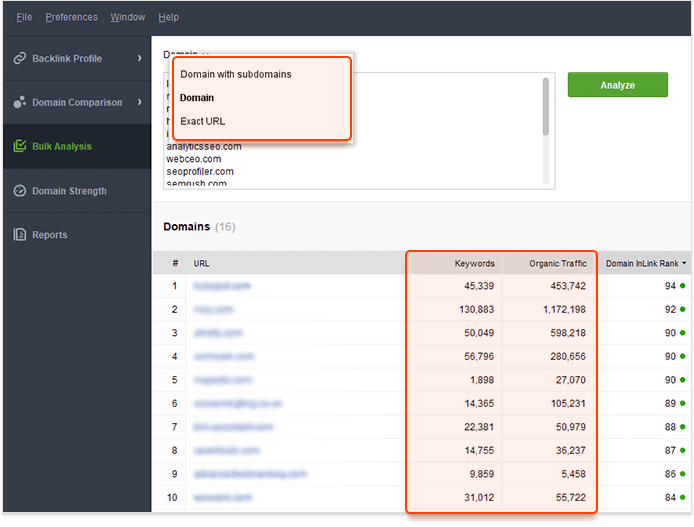Click the Backlink Profile chain icon
Image resolution: width=694 pixels, height=527 pixels.
[x=19, y=58]
